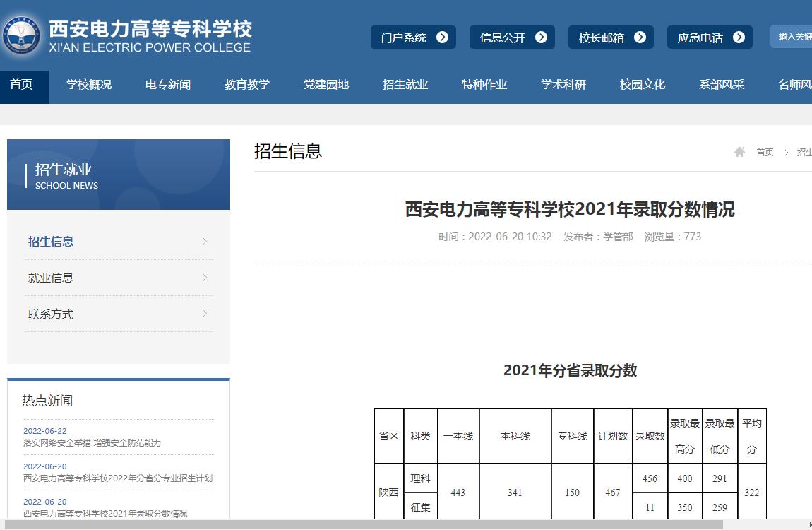Click the 平均分 table header
Image resolution: width=812 pixels, height=530 pixels.
pos(752,436)
